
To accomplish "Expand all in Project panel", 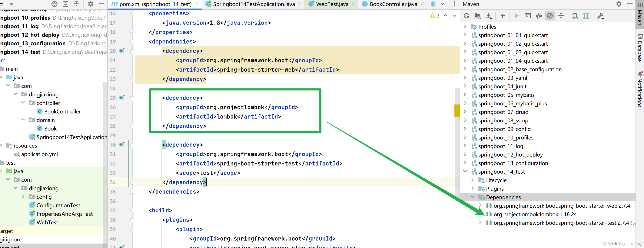I will [66, 4].
